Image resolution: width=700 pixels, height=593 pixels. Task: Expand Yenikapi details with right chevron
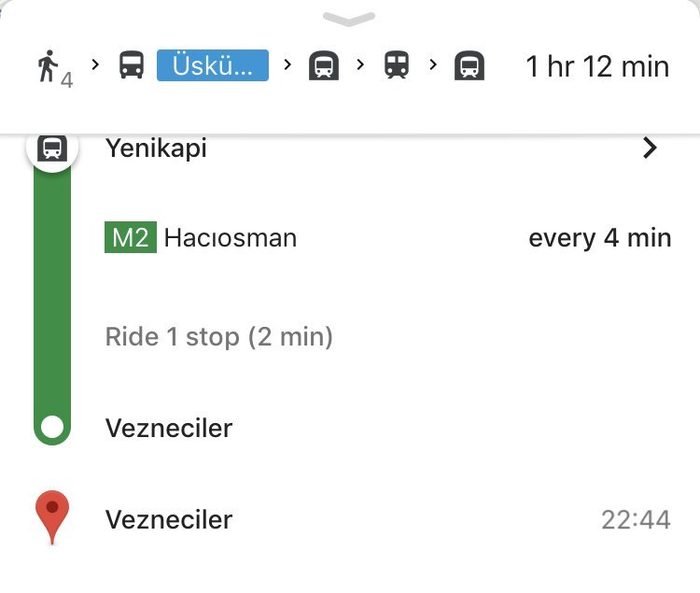point(651,148)
